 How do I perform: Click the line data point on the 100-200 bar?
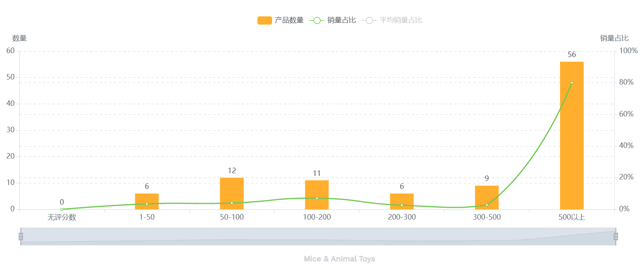[317, 198]
